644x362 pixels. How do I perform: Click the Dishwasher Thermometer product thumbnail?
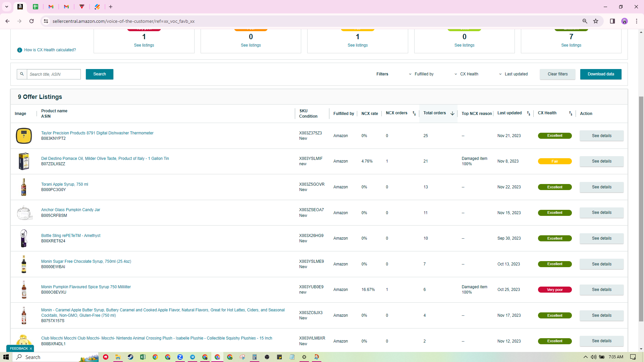tap(24, 136)
